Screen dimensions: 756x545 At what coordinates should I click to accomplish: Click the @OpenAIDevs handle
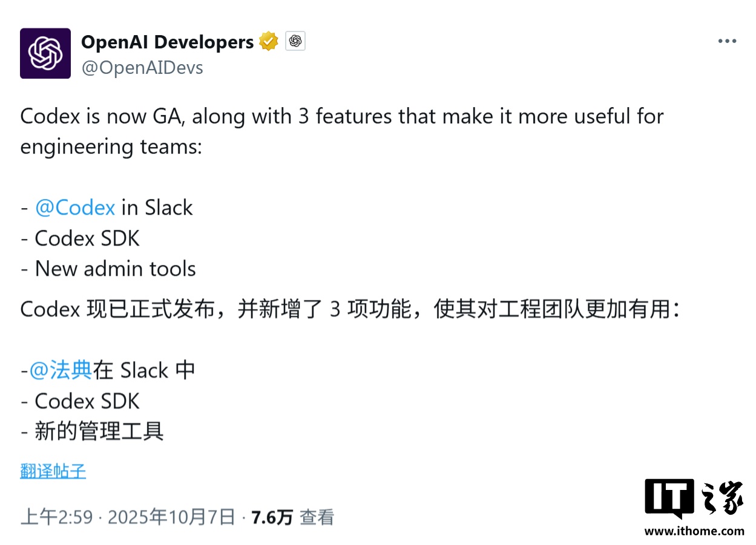[142, 67]
